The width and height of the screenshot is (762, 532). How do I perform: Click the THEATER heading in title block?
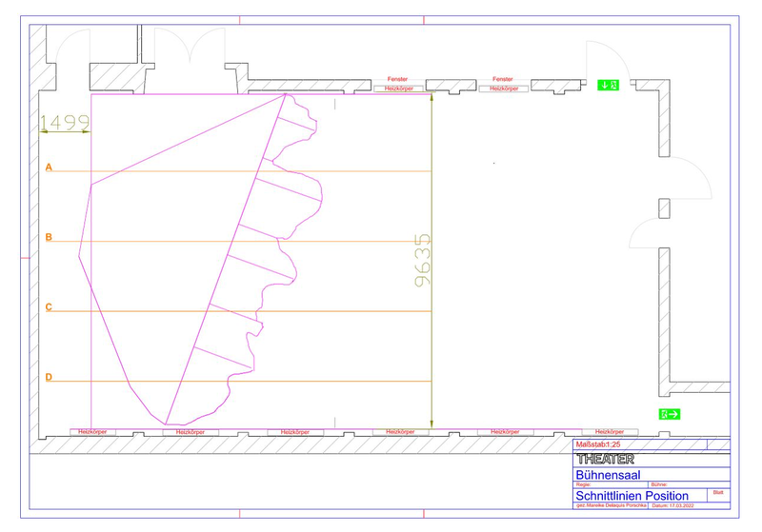tap(605, 459)
